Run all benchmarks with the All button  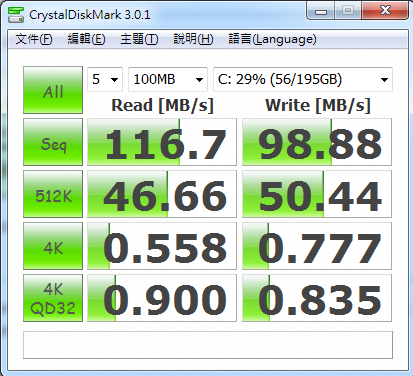click(x=53, y=90)
